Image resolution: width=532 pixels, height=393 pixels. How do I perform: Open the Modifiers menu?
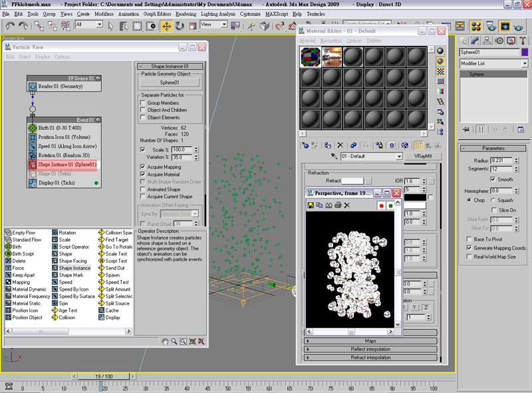click(x=104, y=14)
